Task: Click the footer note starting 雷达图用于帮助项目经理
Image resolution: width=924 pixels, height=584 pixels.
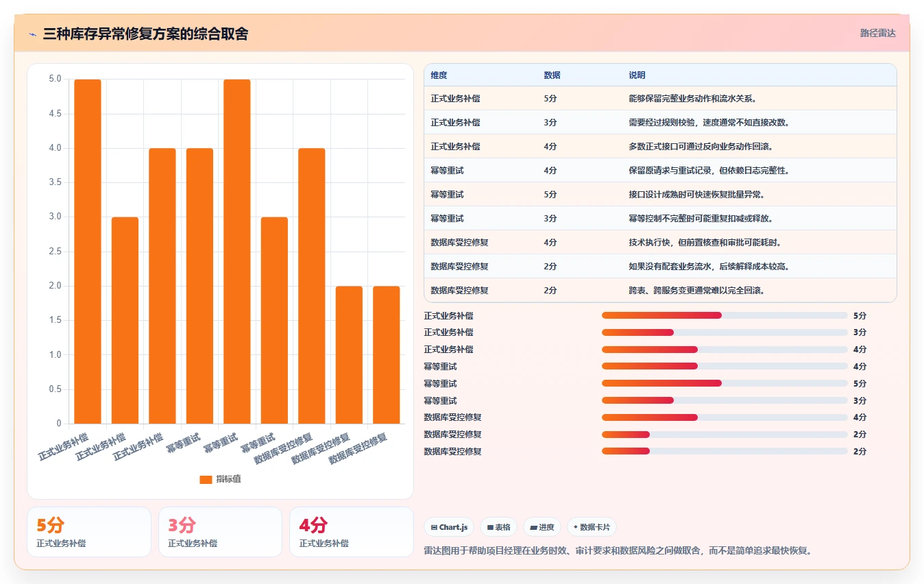Action: click(x=618, y=550)
